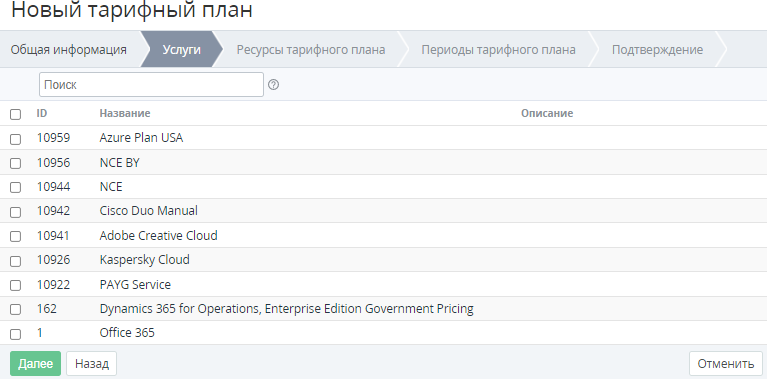Viewport: 767px width, 379px height.
Task: Click ID value 10922
Action: pos(53,285)
